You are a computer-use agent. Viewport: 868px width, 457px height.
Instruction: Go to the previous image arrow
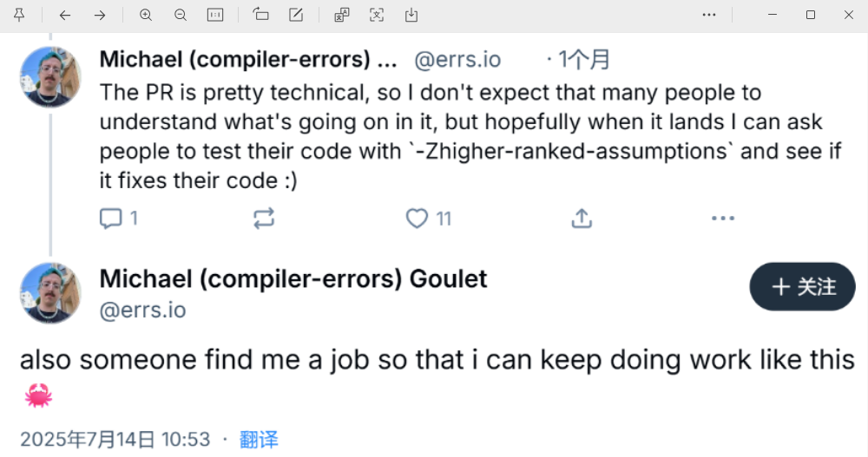point(65,15)
